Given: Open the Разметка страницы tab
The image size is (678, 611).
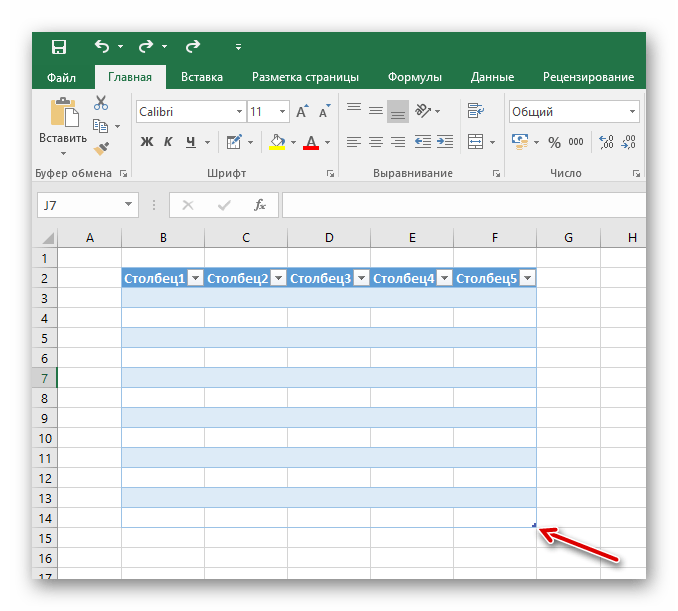Looking at the screenshot, I should tap(305, 77).
